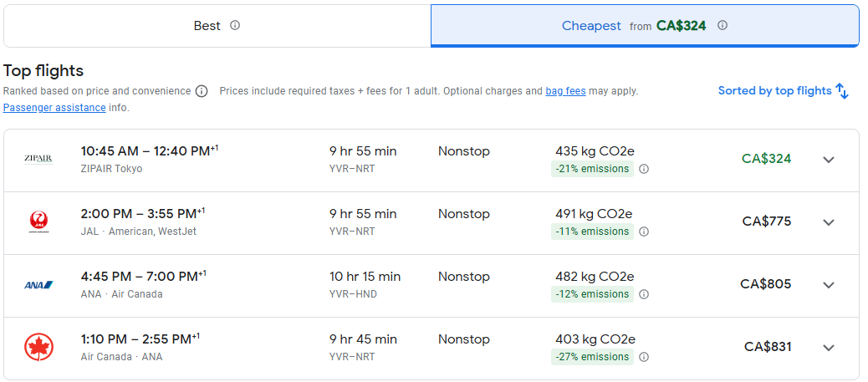Expand the ANA CA$805 flight details

pyautogui.click(x=828, y=285)
